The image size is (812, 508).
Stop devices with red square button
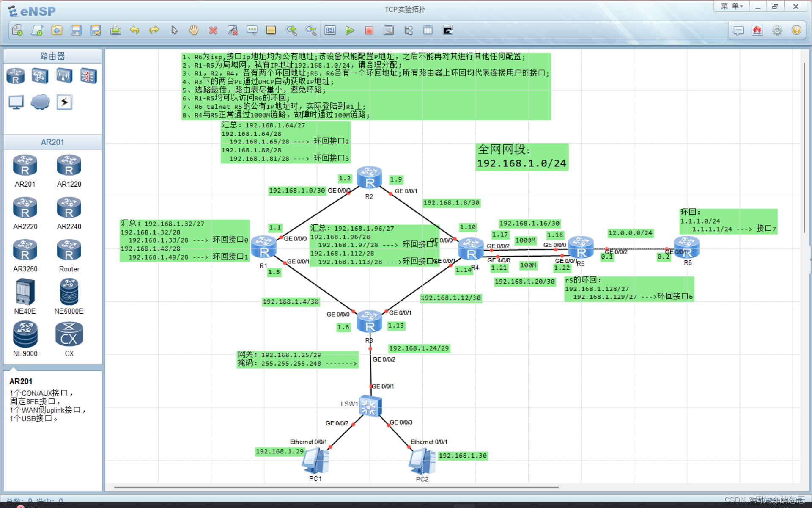(369, 30)
